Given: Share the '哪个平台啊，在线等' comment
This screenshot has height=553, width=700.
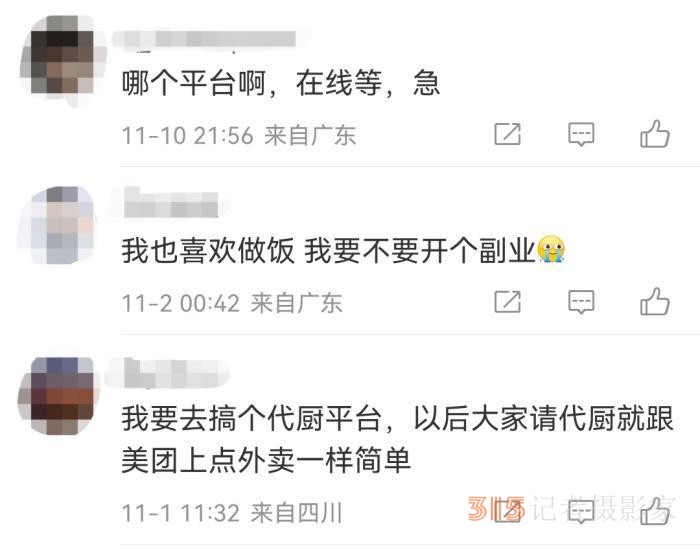Looking at the screenshot, I should click(508, 134).
